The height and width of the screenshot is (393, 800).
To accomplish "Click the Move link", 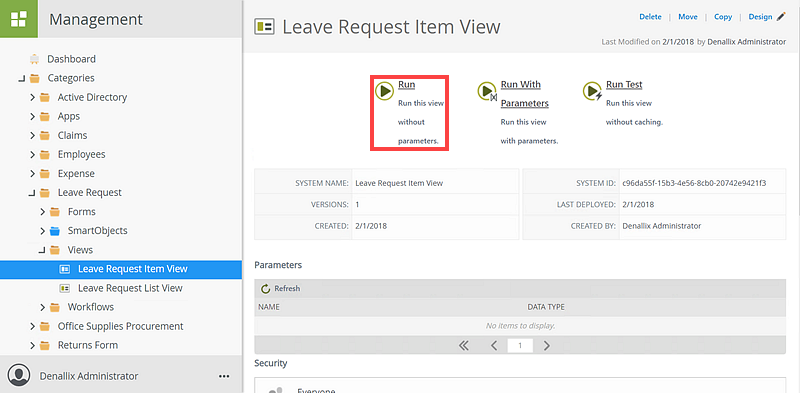I will (688, 17).
